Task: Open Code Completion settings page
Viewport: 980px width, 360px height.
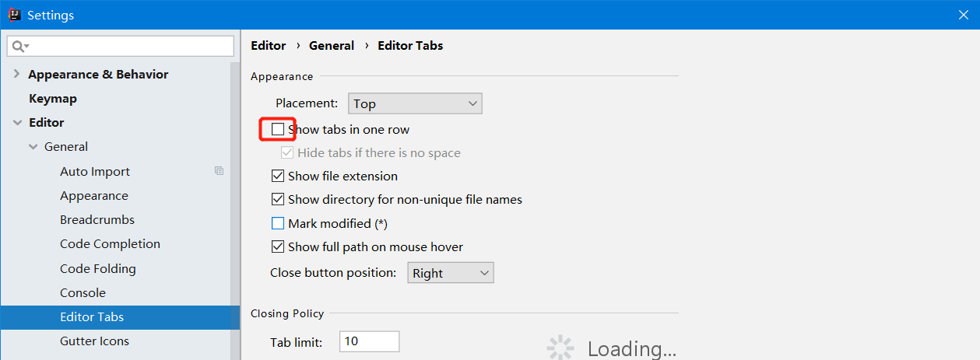Action: [110, 244]
